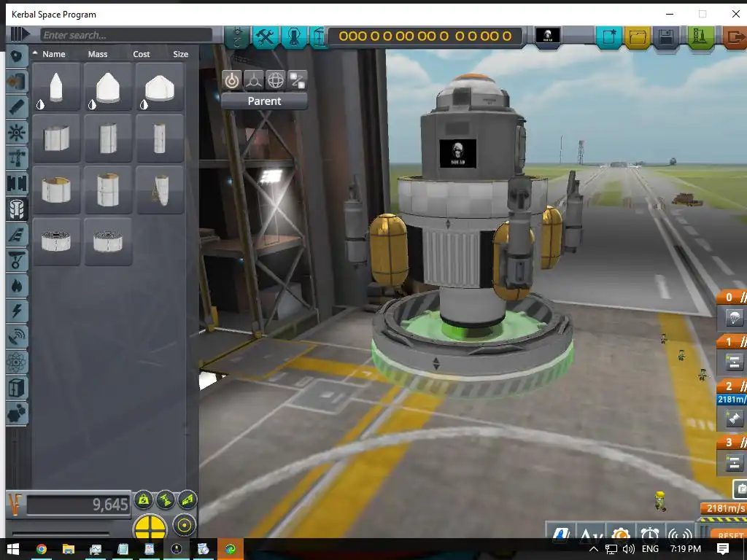The image size is (747, 560).
Task: Open the Windows notification center
Action: tap(723, 549)
